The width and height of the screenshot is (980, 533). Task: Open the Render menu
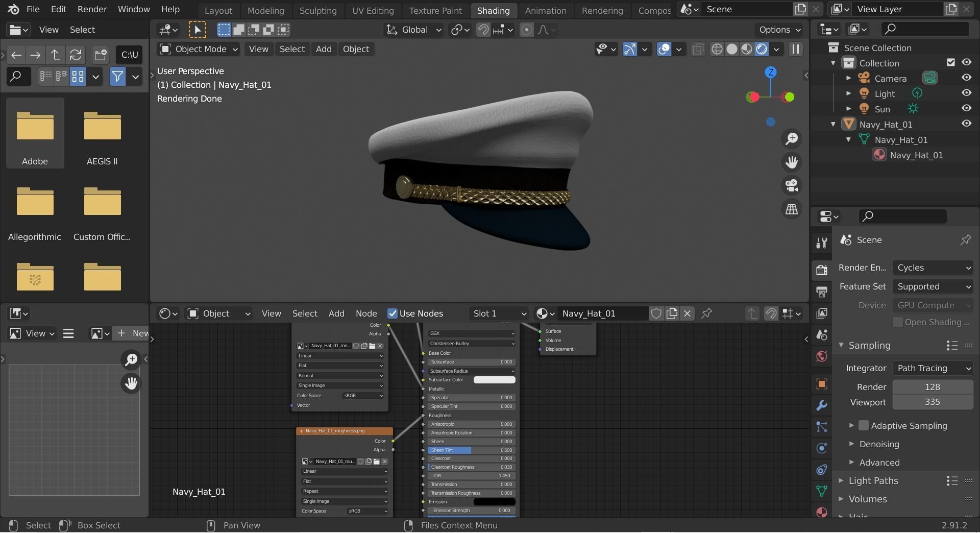(x=92, y=9)
